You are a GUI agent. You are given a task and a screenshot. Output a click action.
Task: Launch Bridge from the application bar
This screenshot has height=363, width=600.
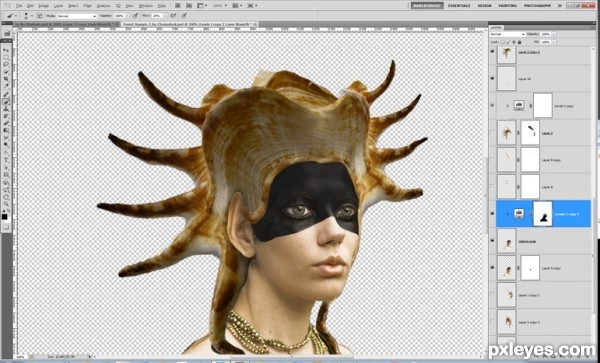coord(178,6)
